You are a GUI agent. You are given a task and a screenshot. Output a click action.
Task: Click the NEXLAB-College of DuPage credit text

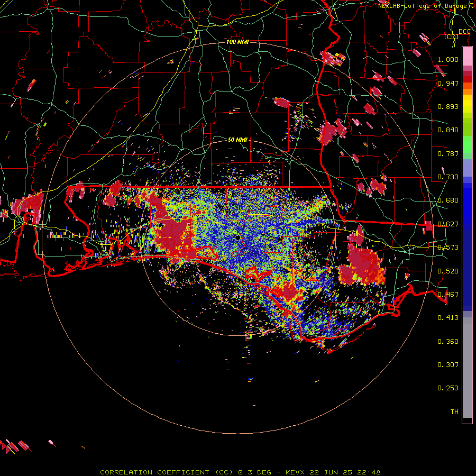427,6
